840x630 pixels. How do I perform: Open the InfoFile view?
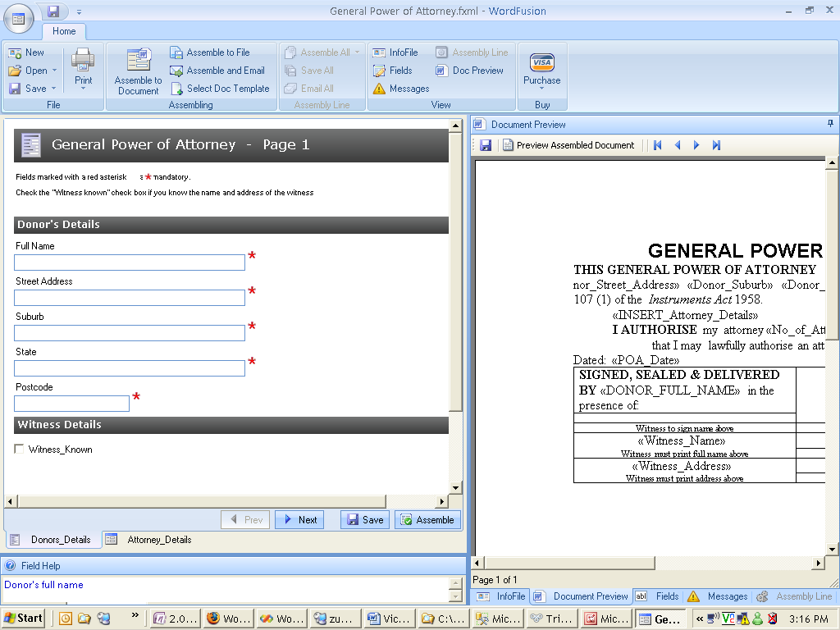tap(395, 52)
